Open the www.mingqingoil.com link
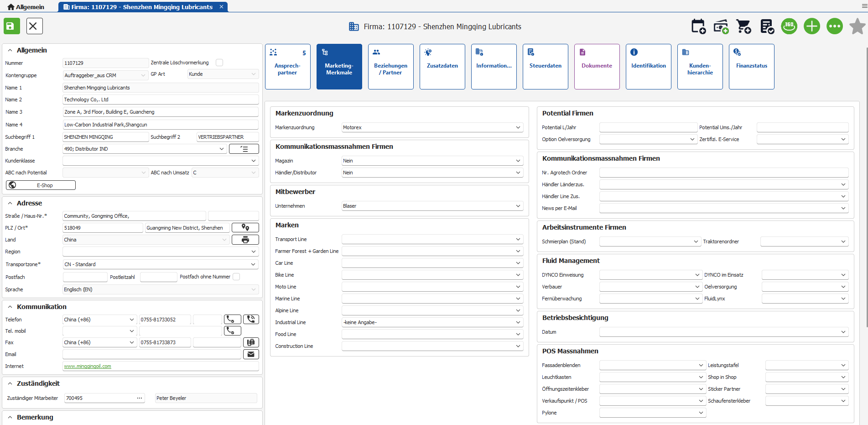Viewport: 868px width, 425px height. point(88,366)
